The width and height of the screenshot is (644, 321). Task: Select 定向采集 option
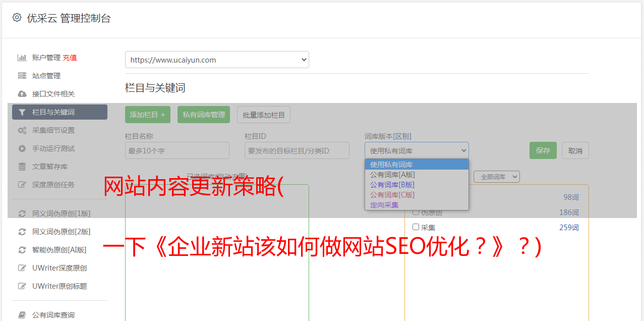point(417,205)
